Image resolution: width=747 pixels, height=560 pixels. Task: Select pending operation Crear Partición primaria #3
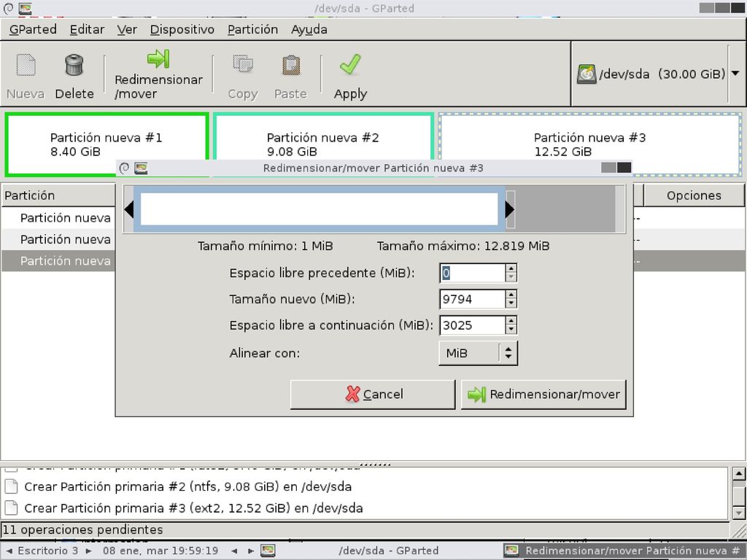(193, 508)
